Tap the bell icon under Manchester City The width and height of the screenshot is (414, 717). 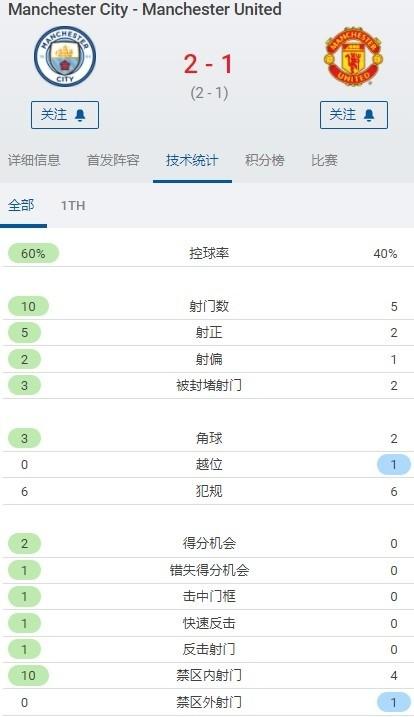80,115
